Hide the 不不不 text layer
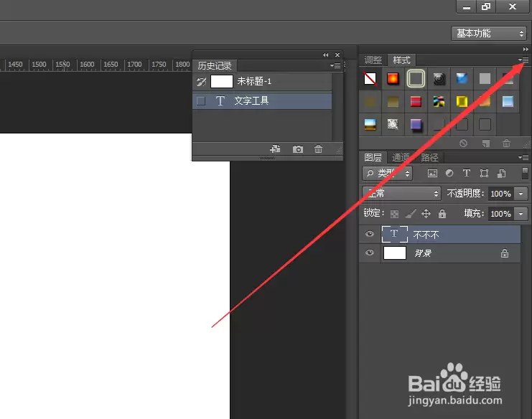 click(x=370, y=234)
